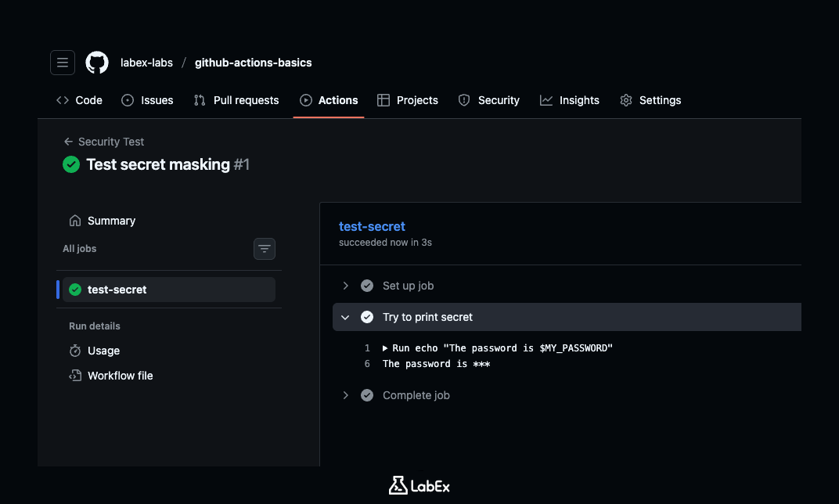Go to the Security tab

pos(488,101)
